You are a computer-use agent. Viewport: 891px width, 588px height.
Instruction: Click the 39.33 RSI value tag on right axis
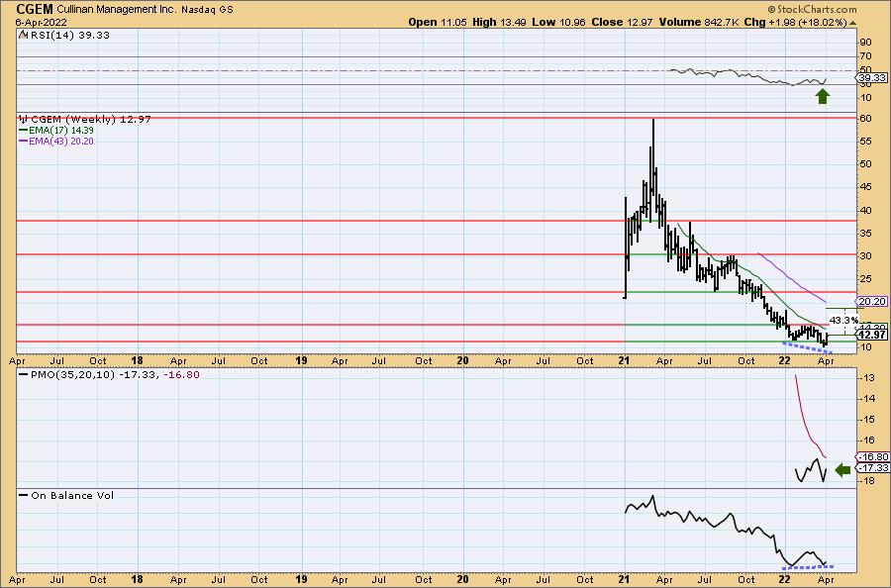point(872,78)
